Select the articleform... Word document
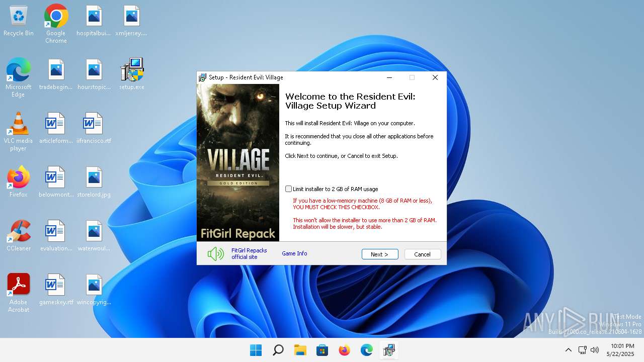 [x=56, y=129]
